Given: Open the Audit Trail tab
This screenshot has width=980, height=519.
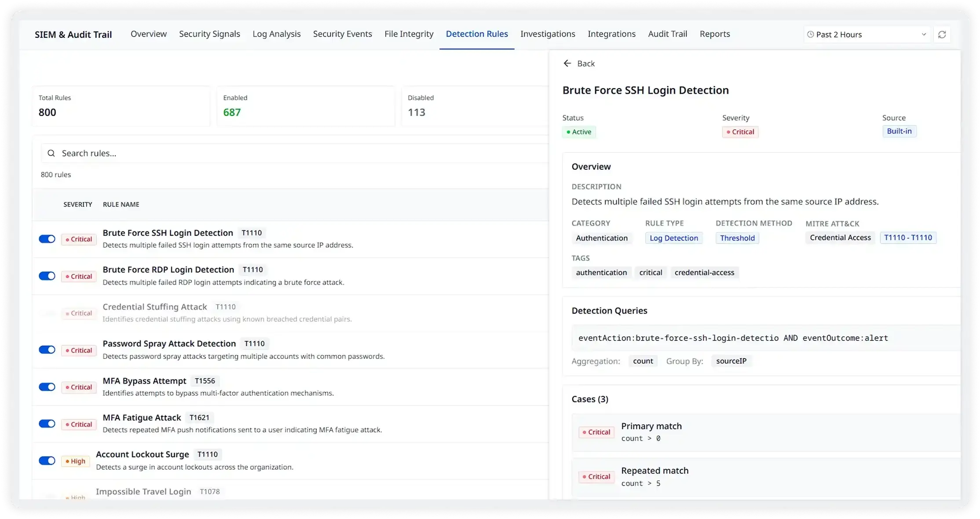Looking at the screenshot, I should [667, 34].
